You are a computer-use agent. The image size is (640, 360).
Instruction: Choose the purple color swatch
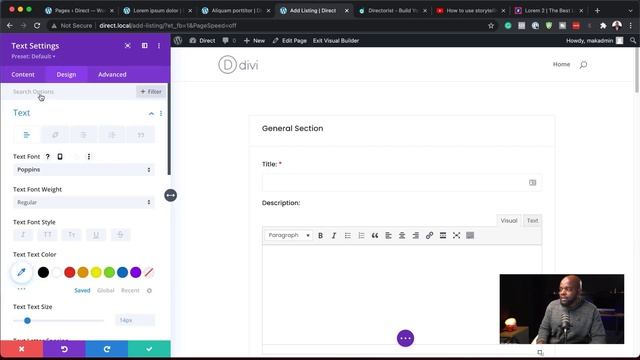point(136,272)
